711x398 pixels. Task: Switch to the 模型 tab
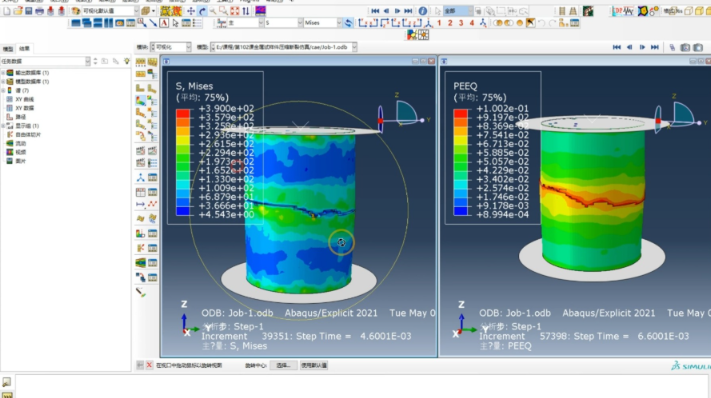coord(8,49)
